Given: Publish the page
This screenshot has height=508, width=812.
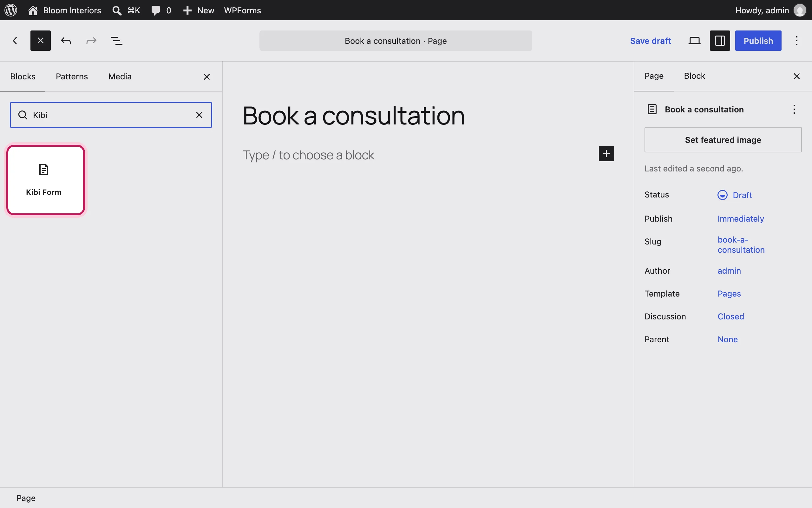Looking at the screenshot, I should pyautogui.click(x=758, y=41).
